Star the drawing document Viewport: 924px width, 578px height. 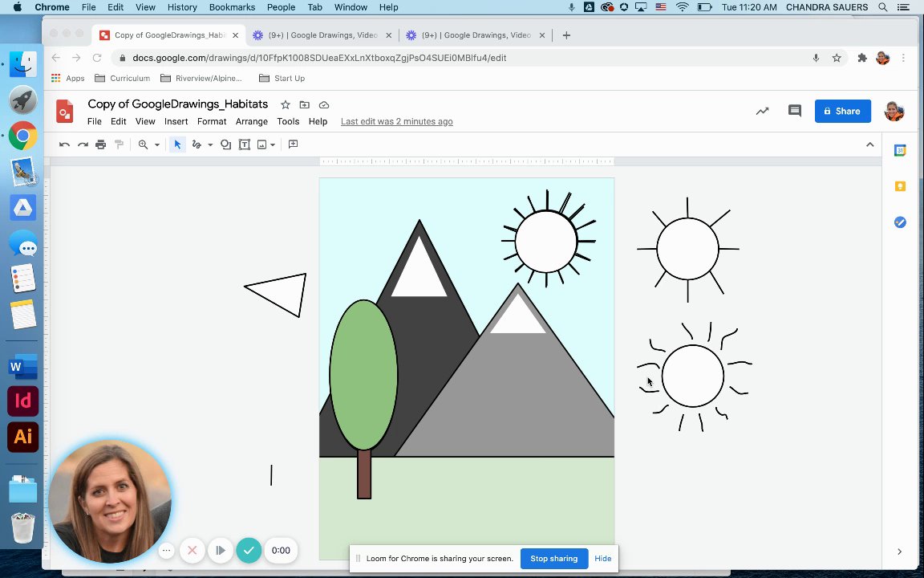pos(286,105)
